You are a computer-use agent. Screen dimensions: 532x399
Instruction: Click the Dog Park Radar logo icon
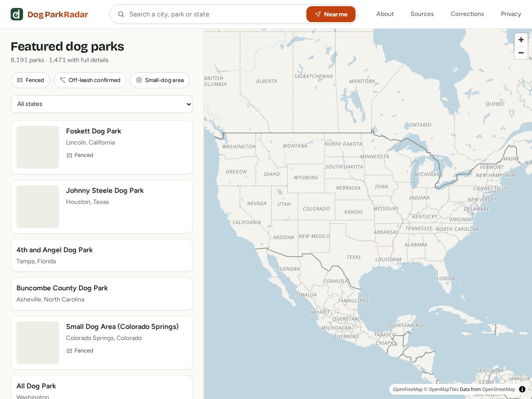[17, 14]
